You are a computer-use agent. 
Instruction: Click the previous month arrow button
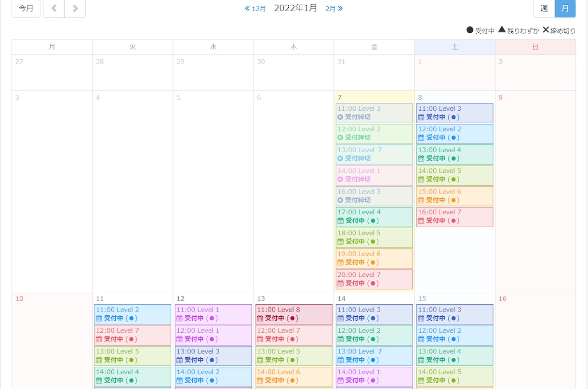(53, 8)
